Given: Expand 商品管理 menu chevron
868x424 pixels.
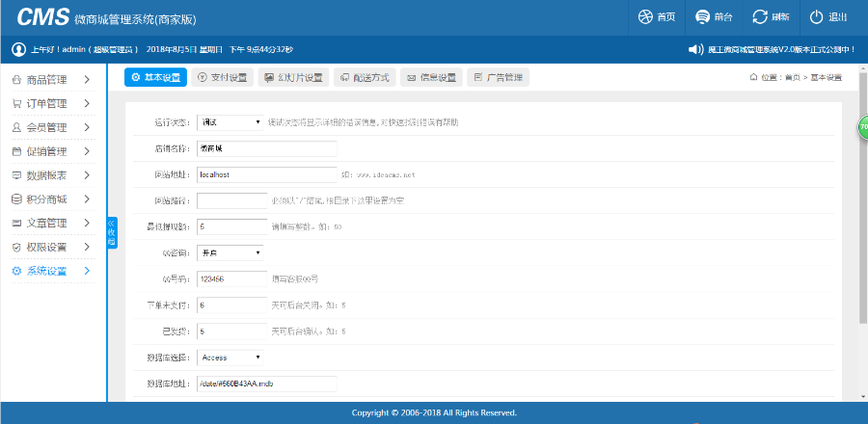Looking at the screenshot, I should point(87,80).
